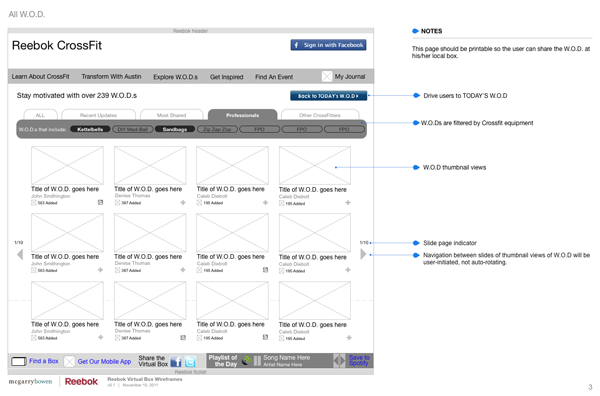Click the Share the Virtual Box label
600x396 pixels.
pyautogui.click(x=153, y=361)
